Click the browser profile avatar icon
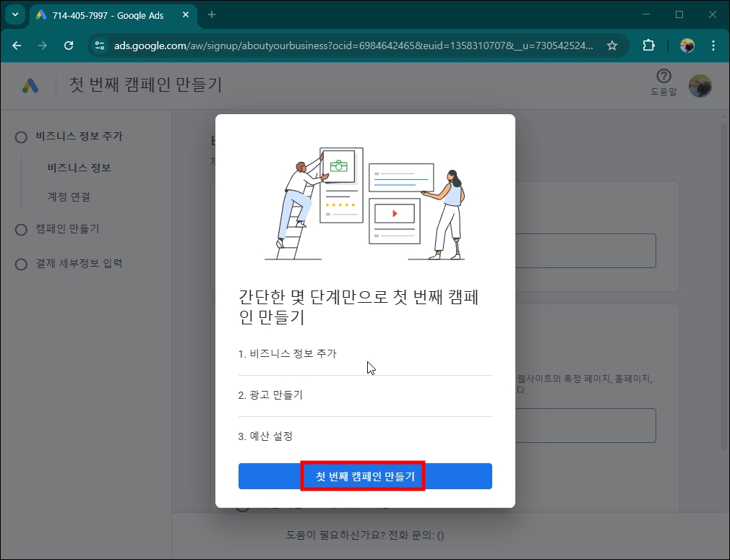The image size is (730, 560). pyautogui.click(x=687, y=45)
